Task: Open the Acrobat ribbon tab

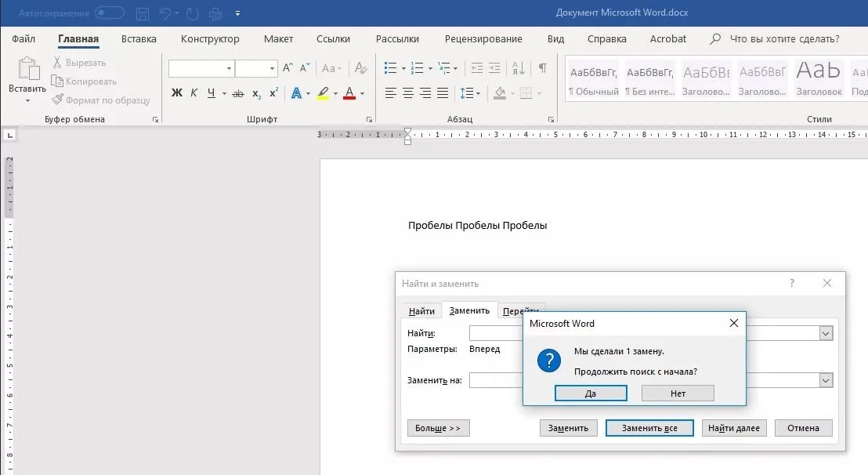Action: 668,38
